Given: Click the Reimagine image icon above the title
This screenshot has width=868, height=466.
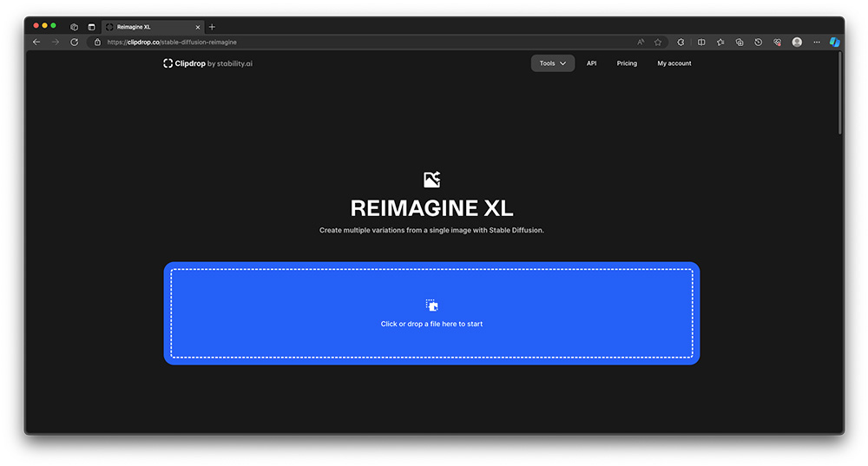Looking at the screenshot, I should pyautogui.click(x=431, y=180).
